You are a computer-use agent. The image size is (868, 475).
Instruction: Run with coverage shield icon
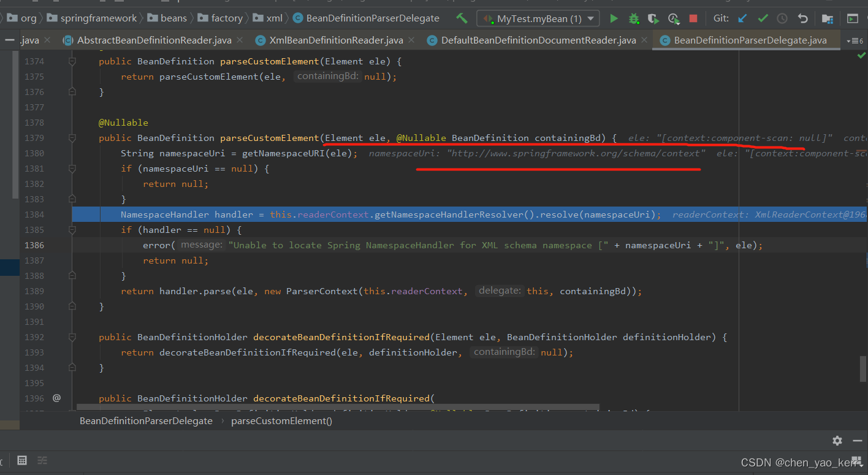click(653, 18)
